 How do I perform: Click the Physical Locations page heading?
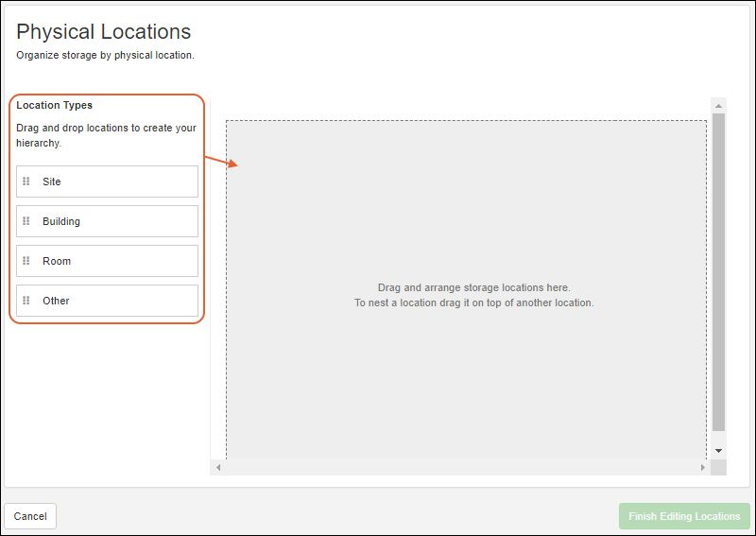[103, 32]
